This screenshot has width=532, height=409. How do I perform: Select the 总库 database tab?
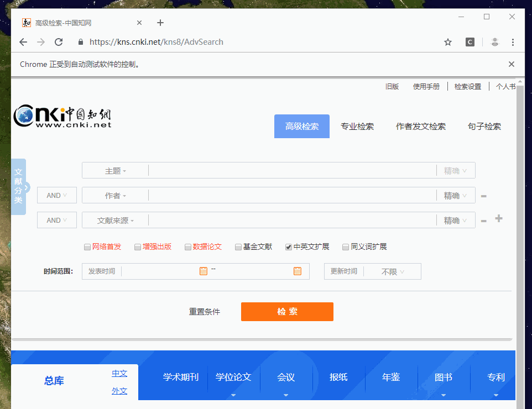click(x=54, y=380)
